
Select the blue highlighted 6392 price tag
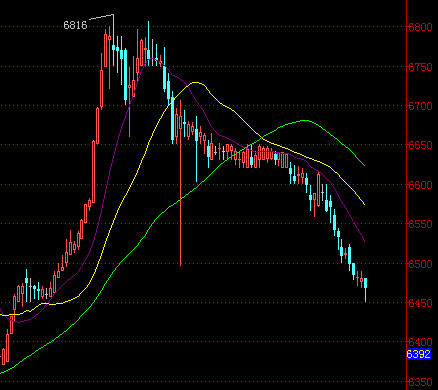click(419, 354)
